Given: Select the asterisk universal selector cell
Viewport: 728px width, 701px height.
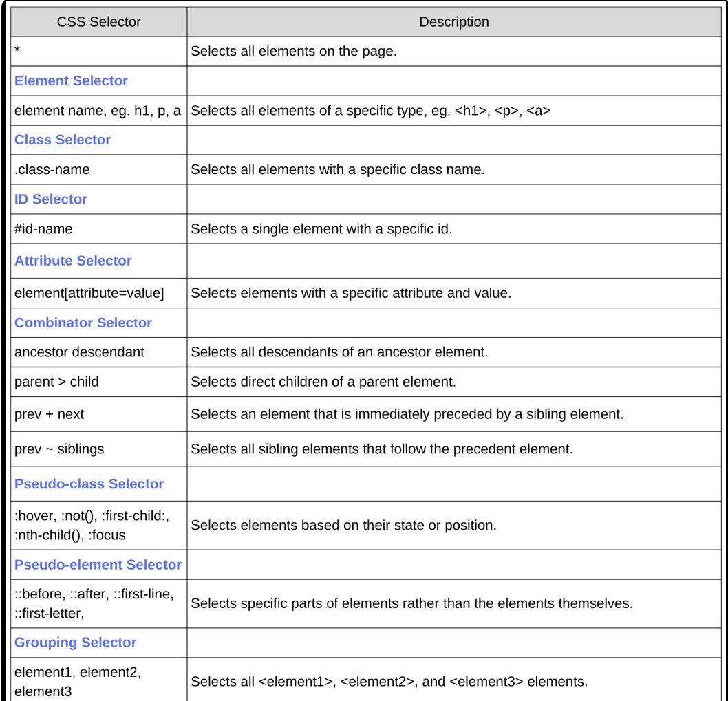Looking at the screenshot, I should tap(99, 51).
